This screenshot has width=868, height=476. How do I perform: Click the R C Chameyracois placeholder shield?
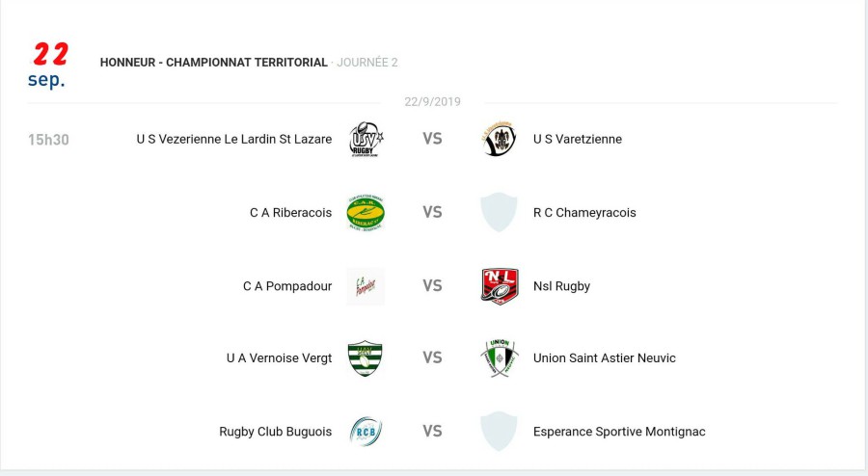499,213
